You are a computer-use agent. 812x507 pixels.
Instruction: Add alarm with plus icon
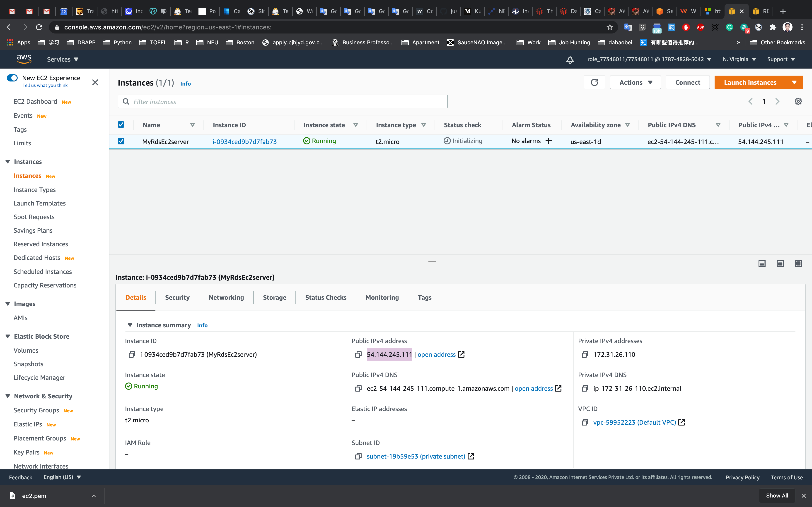549,141
